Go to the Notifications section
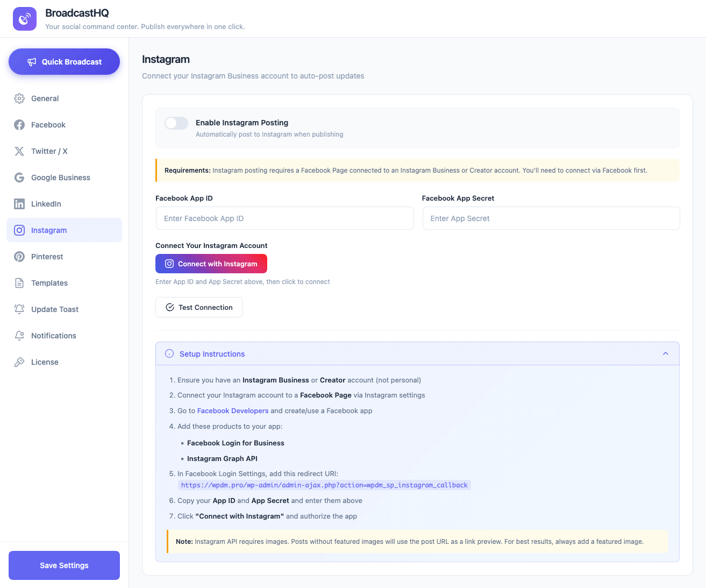 [54, 336]
